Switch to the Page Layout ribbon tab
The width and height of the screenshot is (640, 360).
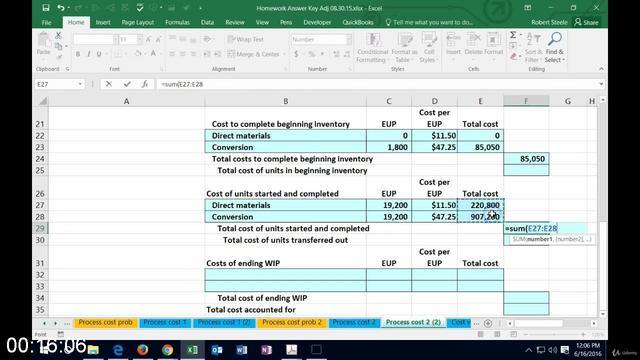click(x=138, y=22)
